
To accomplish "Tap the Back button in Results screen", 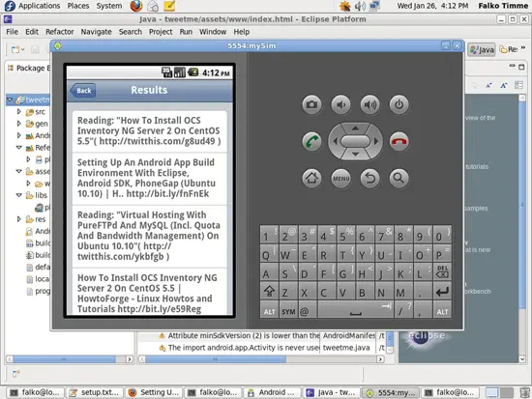I will 83,91.
